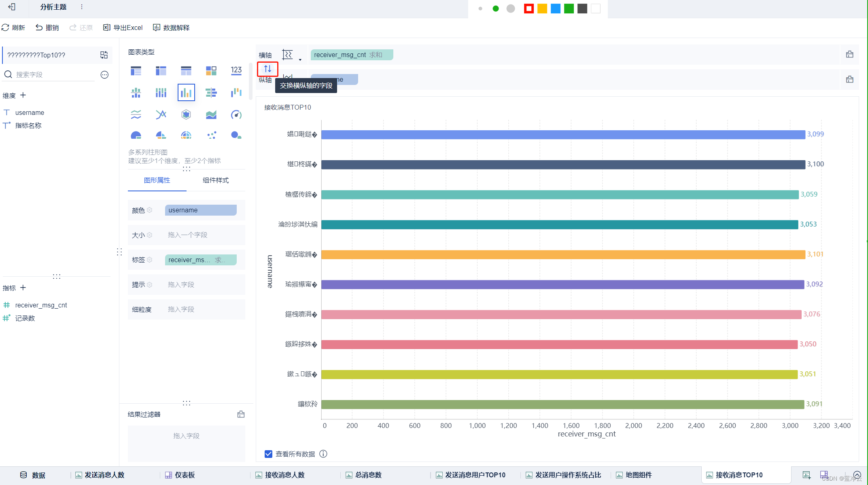
Task: Enable the 颜色 username field toggle
Action: (199, 210)
